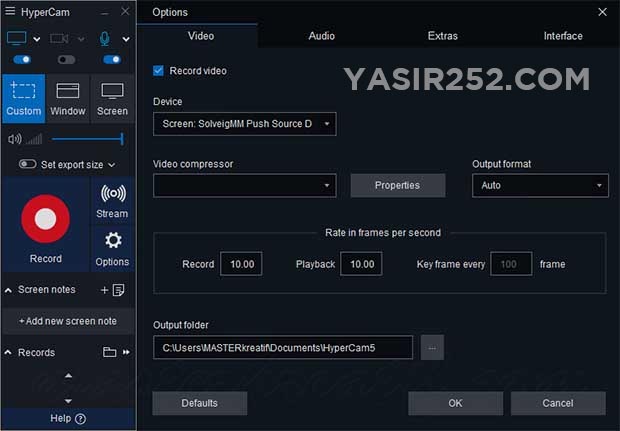Mute the speaker volume icon
This screenshot has height=431, width=620.
pos(15,139)
